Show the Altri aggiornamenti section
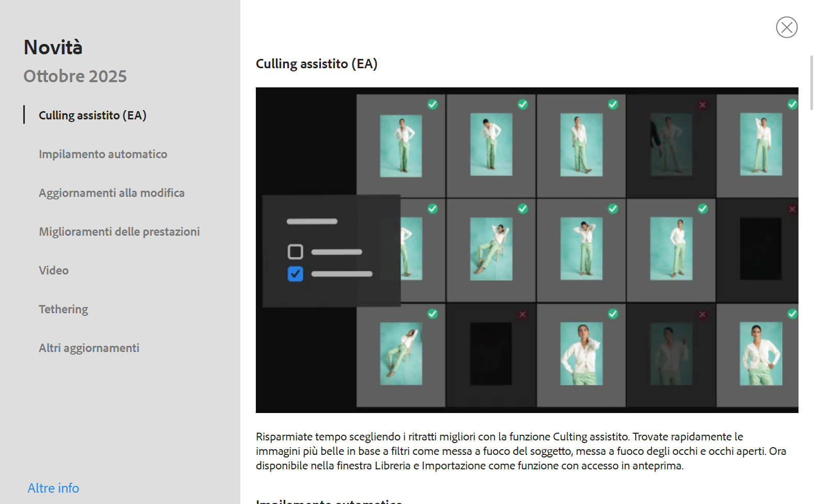The image size is (814, 504). click(x=89, y=348)
